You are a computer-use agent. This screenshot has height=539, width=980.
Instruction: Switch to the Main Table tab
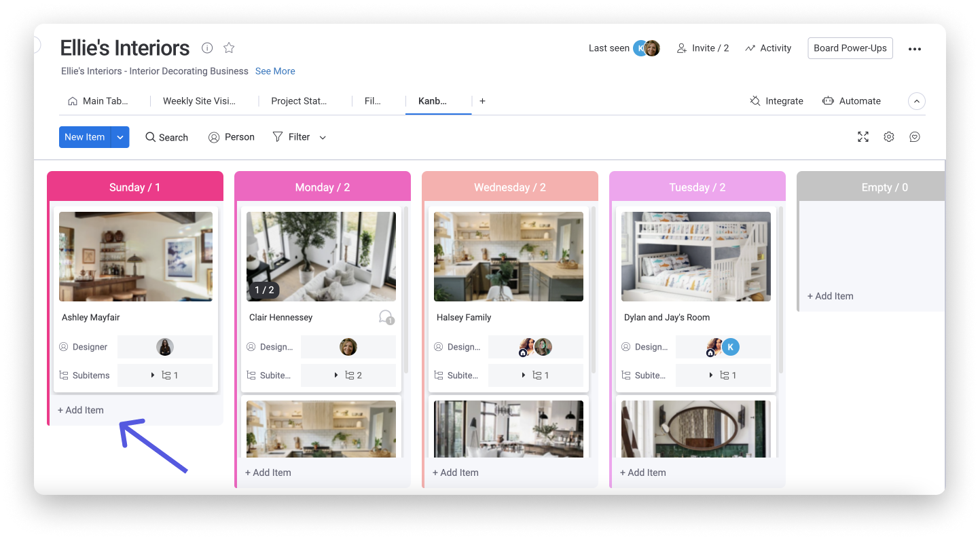tap(98, 101)
